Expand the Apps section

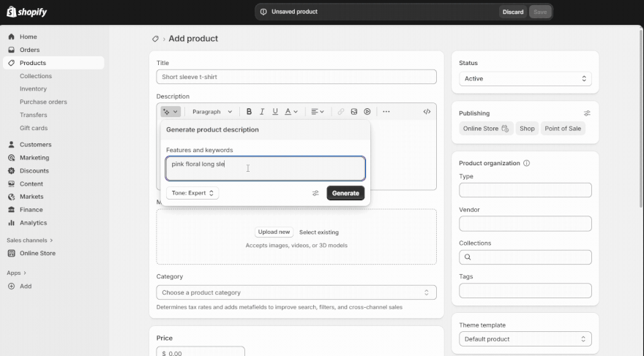pos(16,273)
